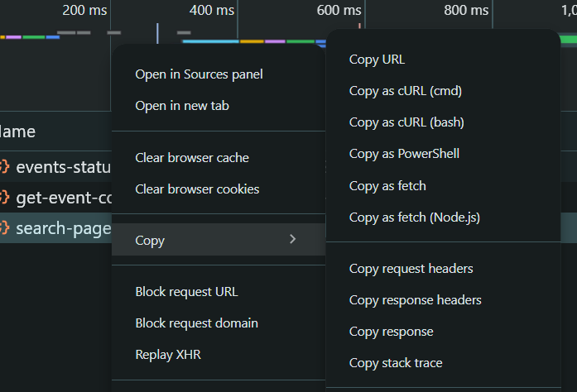Click the events-statu request JSON icon
Screen dimensions: 577x392
(x=4, y=166)
